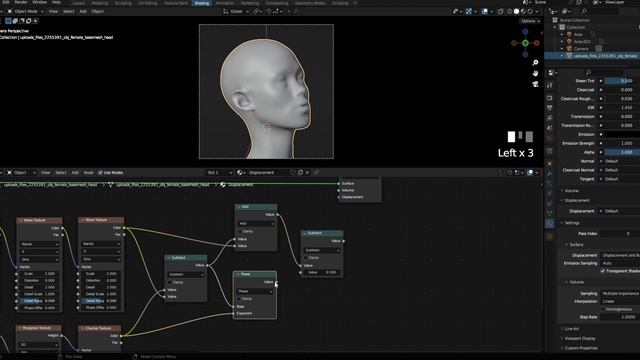Click the first select-mode icon under Object Mode
640x360 pixels.
click(x=8, y=21)
